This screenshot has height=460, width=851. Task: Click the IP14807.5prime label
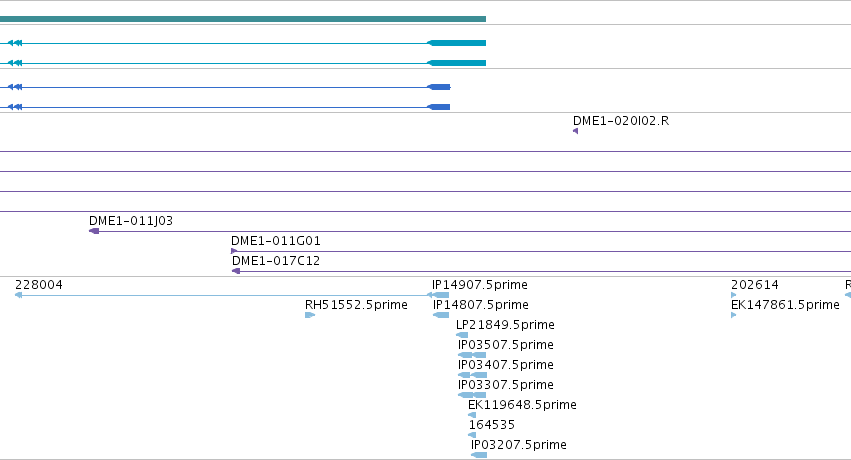pyautogui.click(x=481, y=305)
